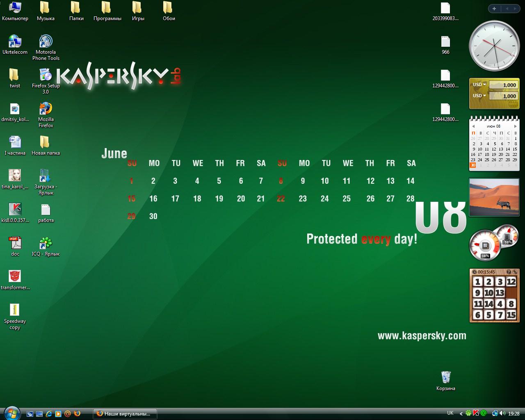Show the puzzle picture hint button
Image resolution: width=525 pixels, height=420 pixels.
[x=509, y=272]
